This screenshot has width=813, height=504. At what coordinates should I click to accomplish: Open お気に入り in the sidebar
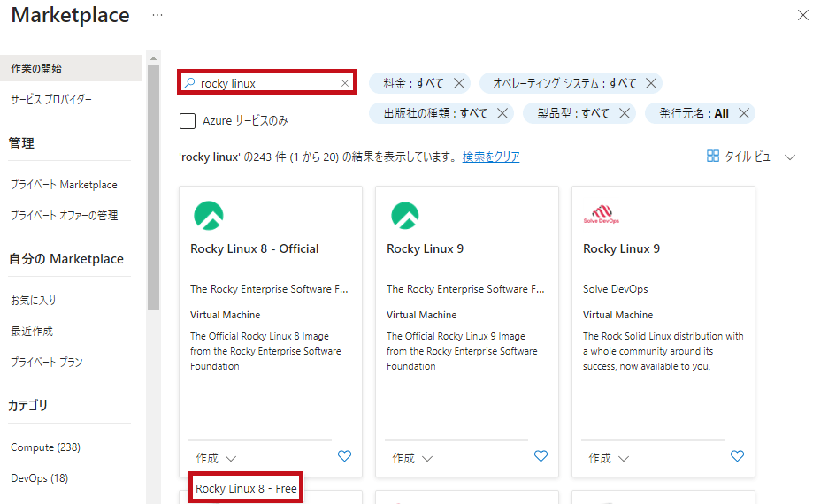coord(34,300)
